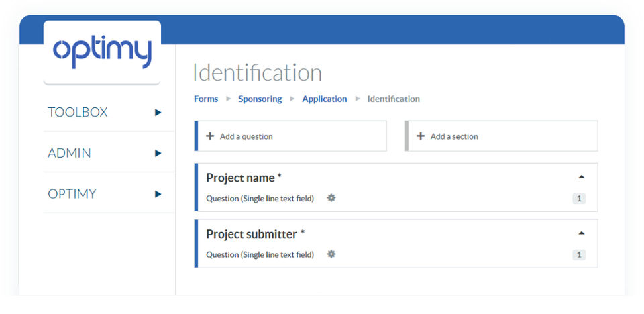Click the Identification breadcrumb text
This screenshot has width=644, height=314.
click(394, 99)
